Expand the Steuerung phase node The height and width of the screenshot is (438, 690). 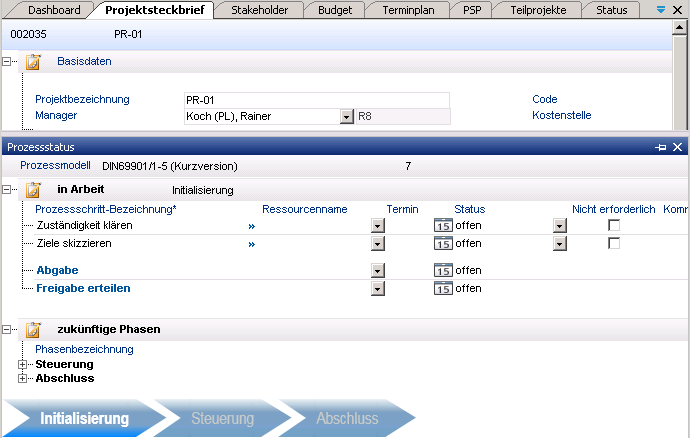23,365
